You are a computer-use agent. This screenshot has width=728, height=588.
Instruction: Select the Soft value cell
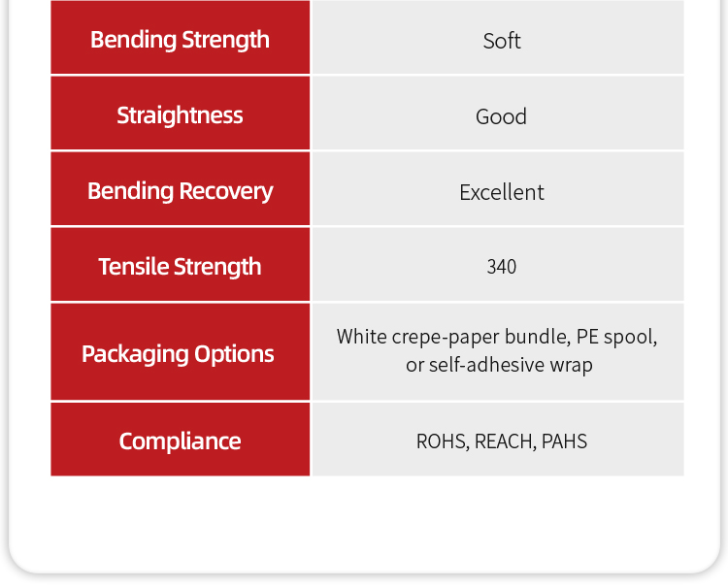tap(498, 37)
